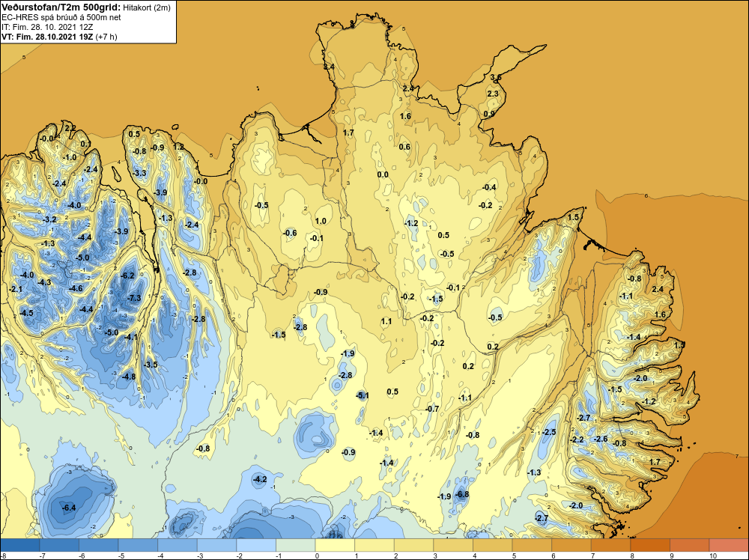The height and width of the screenshot is (560, 749).
Task: Select the -3.2 temperature reading
Action: click(49, 219)
